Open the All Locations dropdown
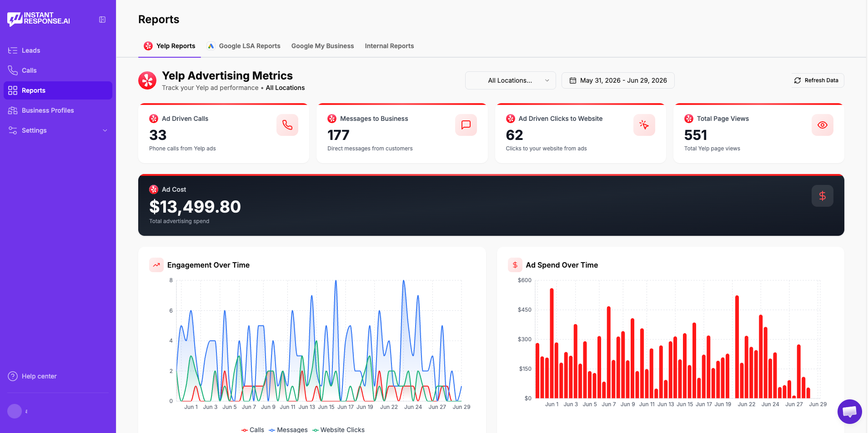 click(510, 80)
